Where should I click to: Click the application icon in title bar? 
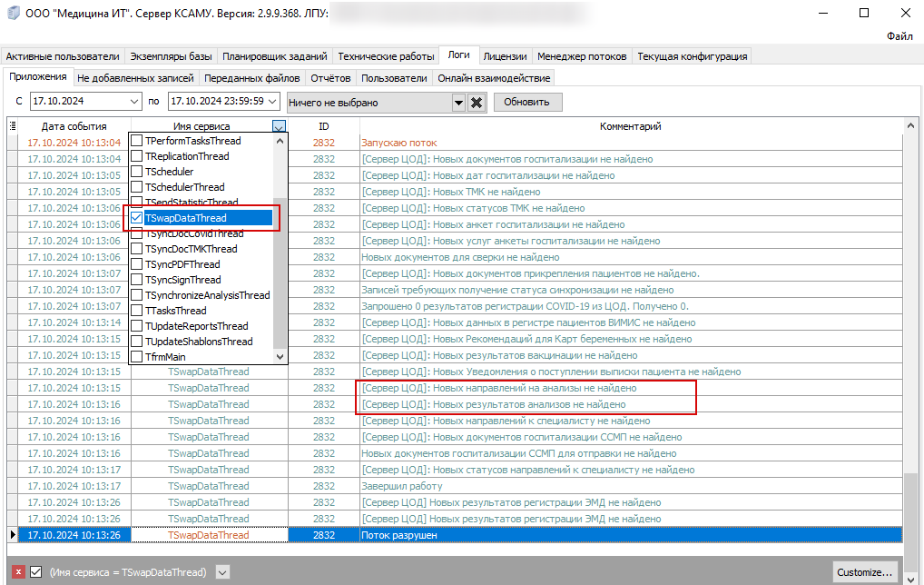[x=12, y=13]
